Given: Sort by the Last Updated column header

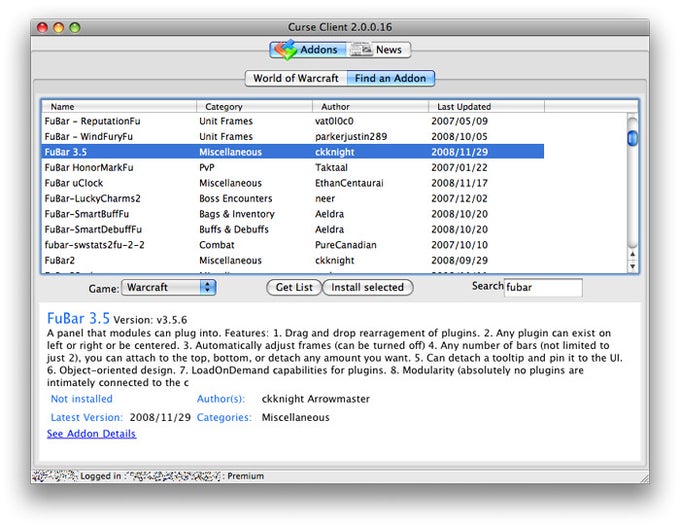Looking at the screenshot, I should point(486,107).
